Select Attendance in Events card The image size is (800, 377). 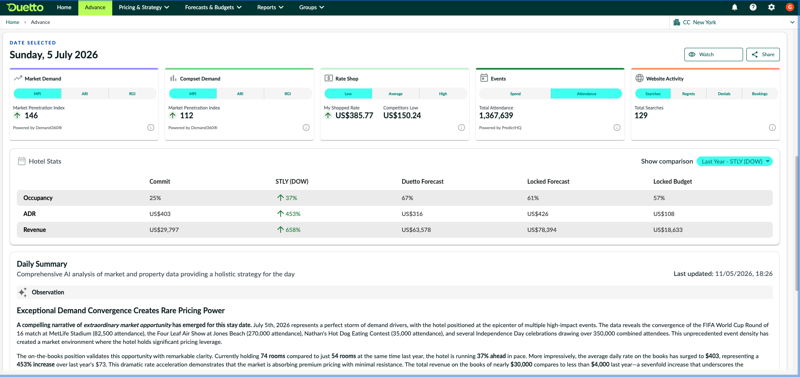point(586,94)
